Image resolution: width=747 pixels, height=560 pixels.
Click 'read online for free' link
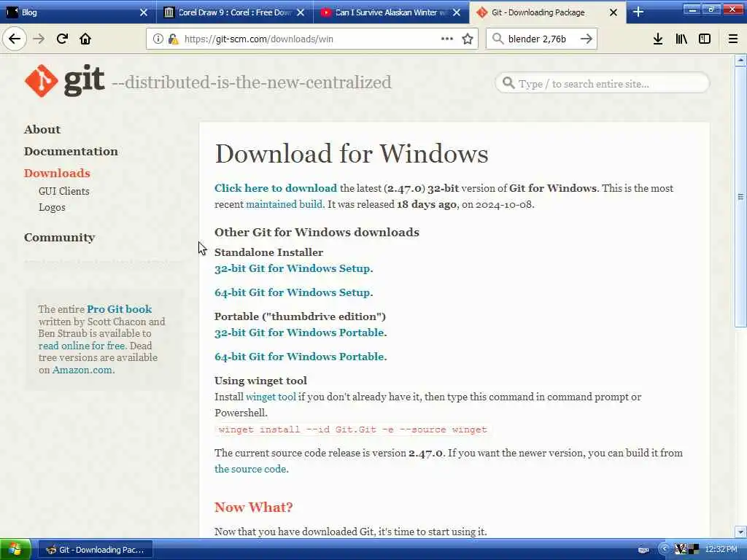click(82, 346)
